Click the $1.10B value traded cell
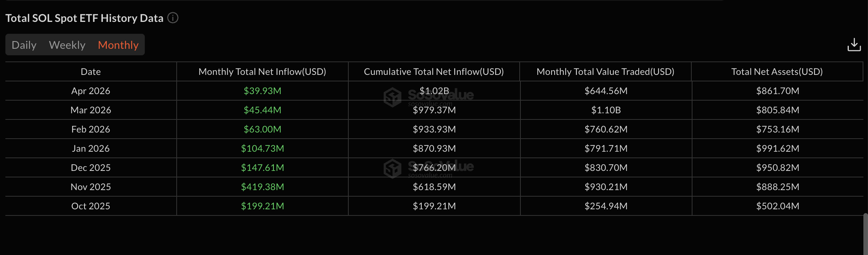The height and width of the screenshot is (255, 868). coord(606,110)
